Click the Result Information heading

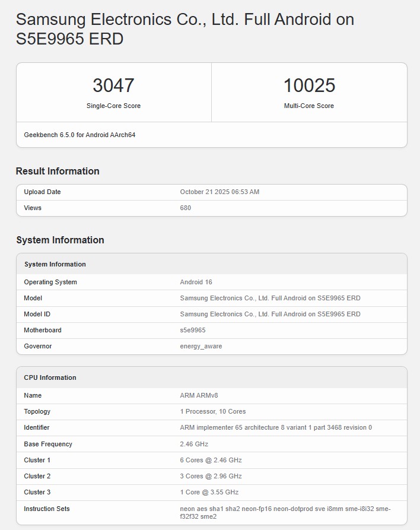point(58,171)
